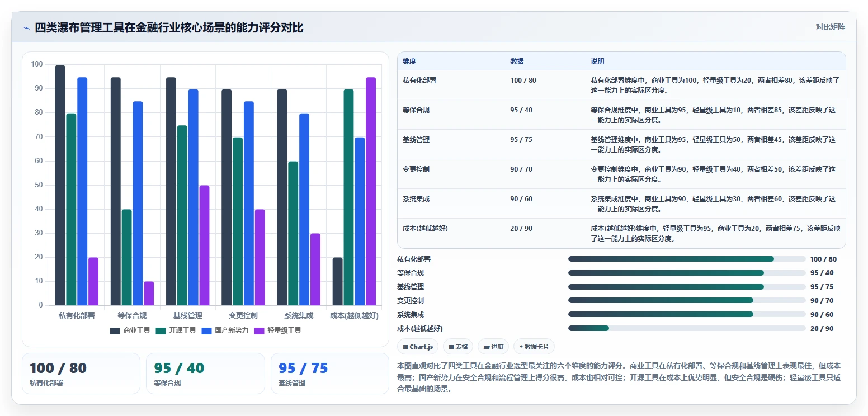Select 系统集成 in the table's first column
868x416 pixels.
416,198
